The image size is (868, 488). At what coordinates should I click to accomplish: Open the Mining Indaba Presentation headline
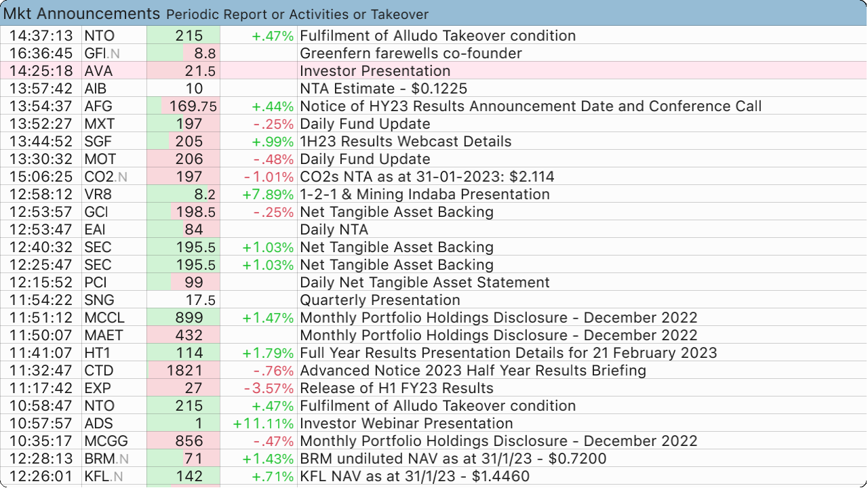[425, 195]
